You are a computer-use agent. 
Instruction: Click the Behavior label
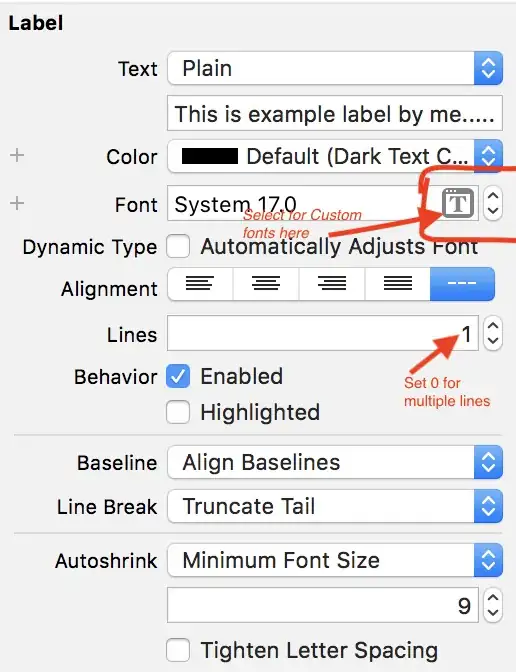pyautogui.click(x=116, y=377)
